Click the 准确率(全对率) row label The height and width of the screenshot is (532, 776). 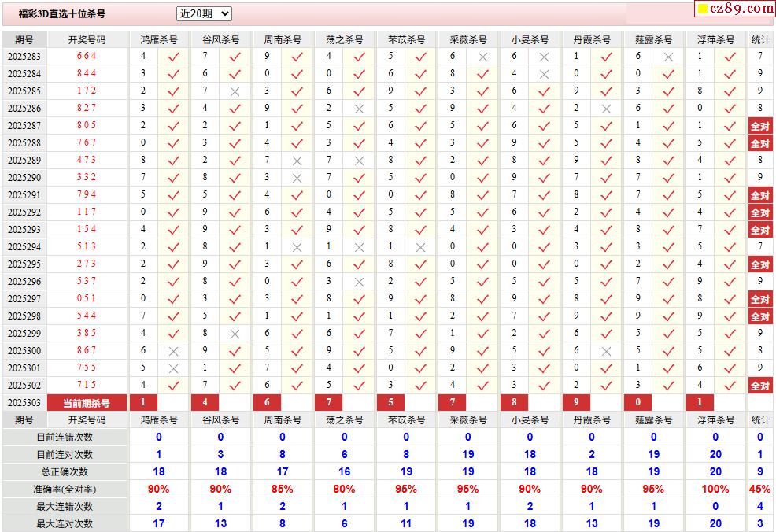coord(65,490)
